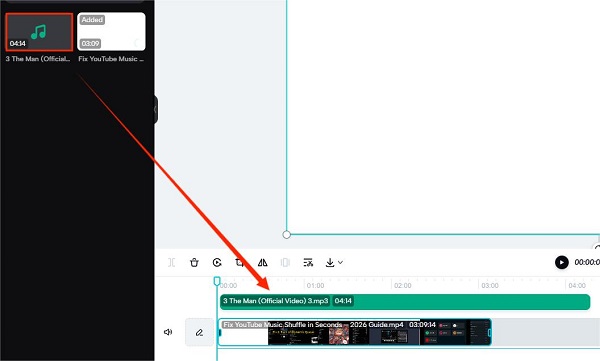This screenshot has width=600, height=361.
Task: Click the 03:09 duration on video thumbnail
Action: (90, 44)
